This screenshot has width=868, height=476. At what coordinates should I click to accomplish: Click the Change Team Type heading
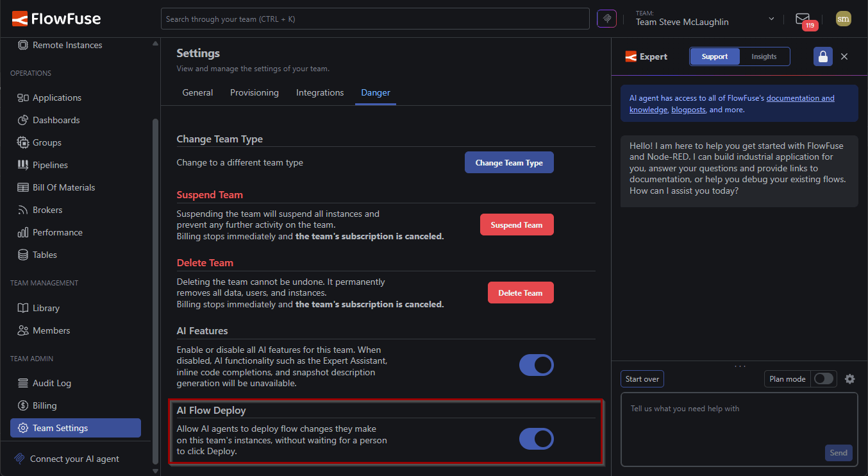click(220, 139)
